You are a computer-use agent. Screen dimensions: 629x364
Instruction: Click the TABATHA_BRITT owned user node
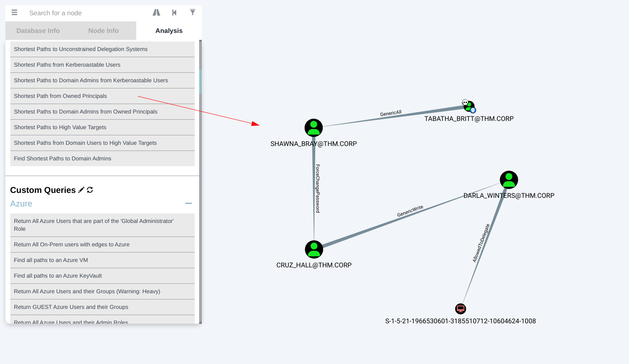(x=469, y=107)
